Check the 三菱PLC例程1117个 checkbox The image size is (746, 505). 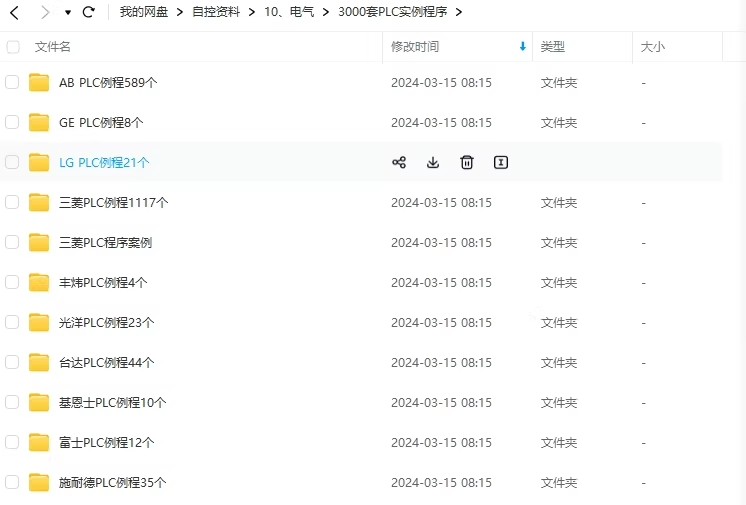[x=12, y=202]
